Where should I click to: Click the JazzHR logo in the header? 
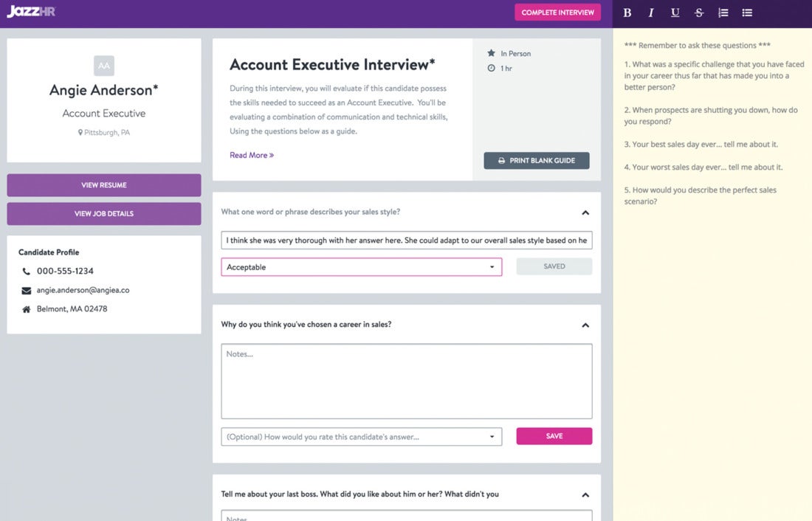pos(30,12)
